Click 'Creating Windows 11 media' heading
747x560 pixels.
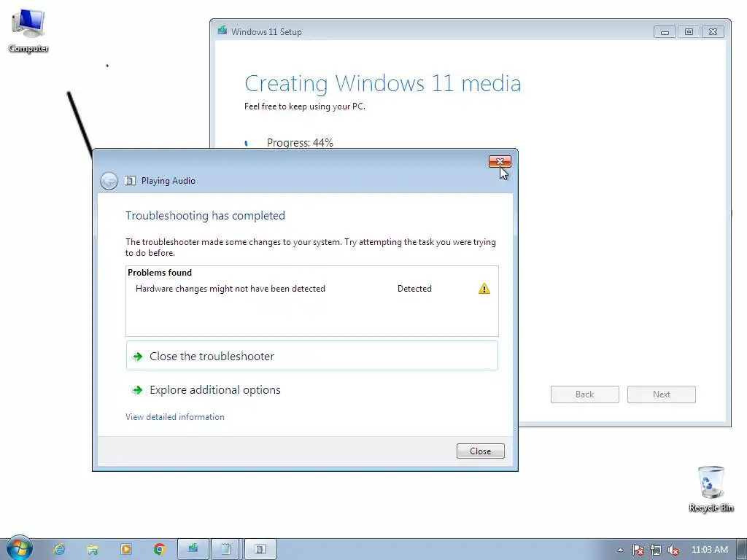coord(382,83)
